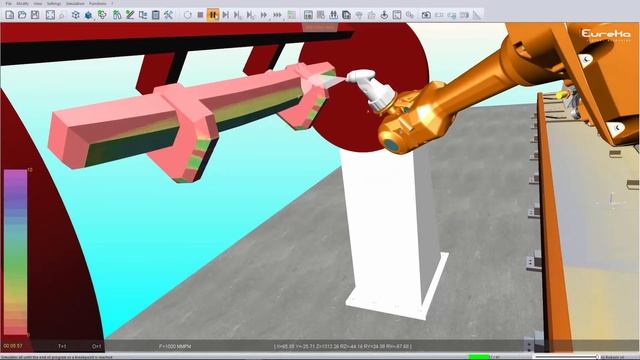Open the File menu
This screenshot has height=360, width=640.
[x=9, y=3]
